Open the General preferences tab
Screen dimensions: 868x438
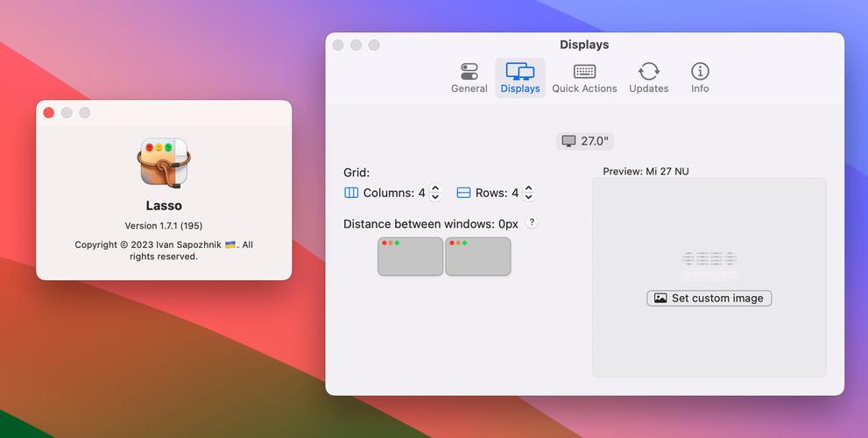coord(469,78)
